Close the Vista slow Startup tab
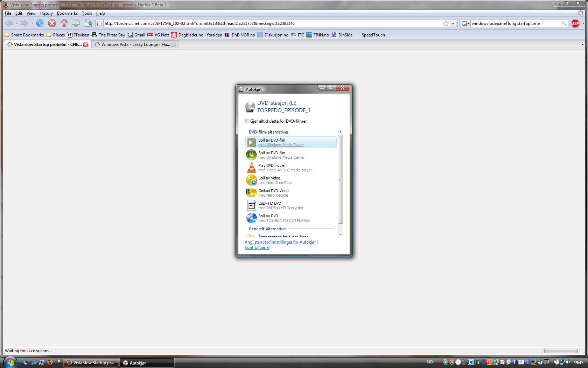588x368 pixels. (86, 45)
